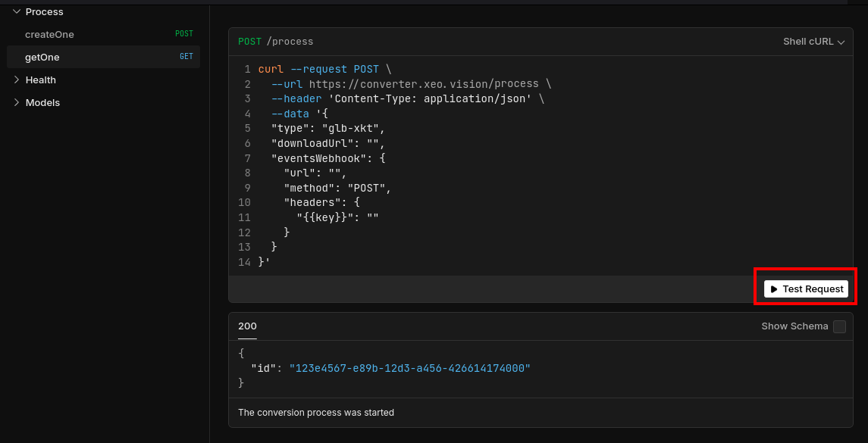Click the Test Request button label
Screen dimensions: 868x443
813,289
